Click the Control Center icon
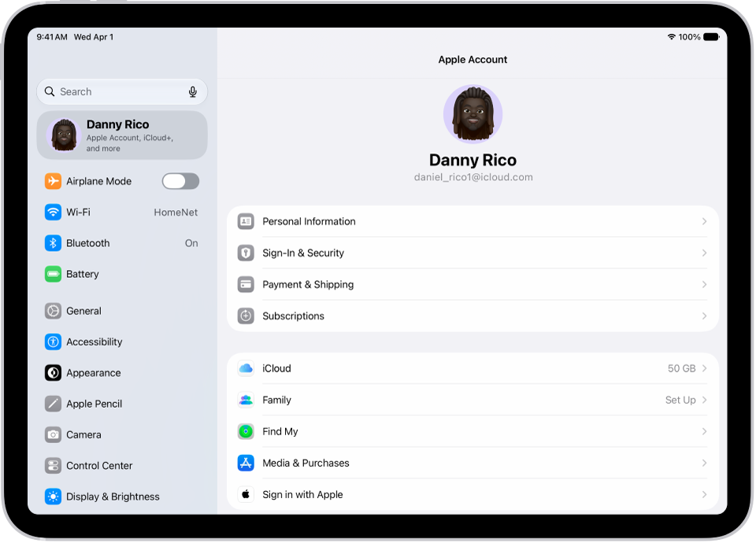756x543 pixels. [x=53, y=465]
